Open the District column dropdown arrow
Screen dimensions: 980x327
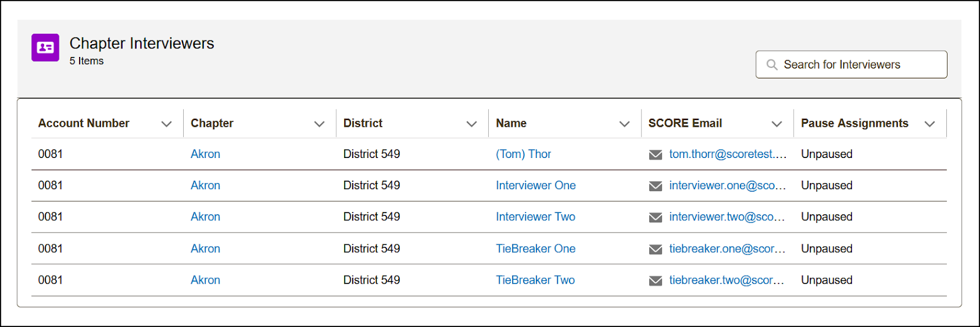click(472, 124)
